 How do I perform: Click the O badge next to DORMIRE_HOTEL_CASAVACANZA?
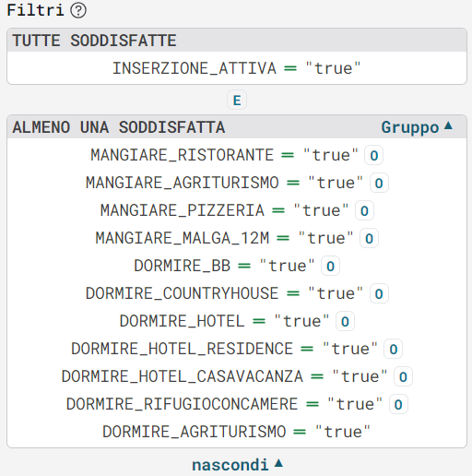[x=403, y=376]
